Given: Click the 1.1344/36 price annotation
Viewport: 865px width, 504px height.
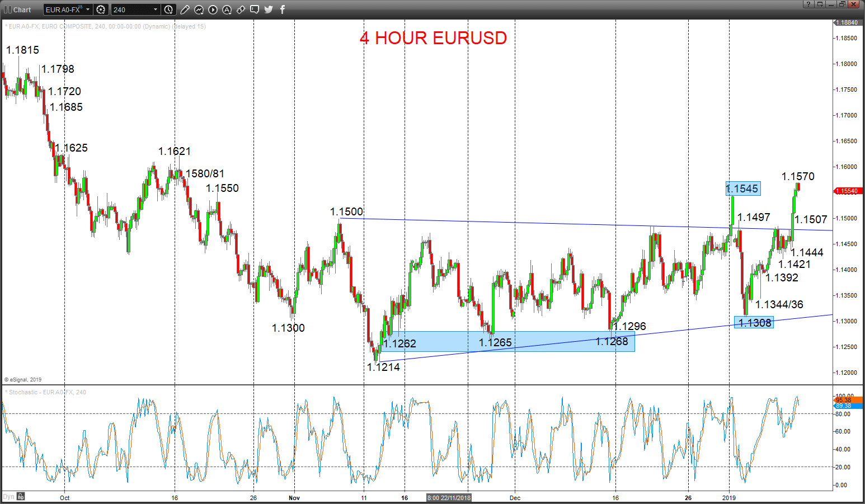Looking at the screenshot, I should click(x=779, y=304).
